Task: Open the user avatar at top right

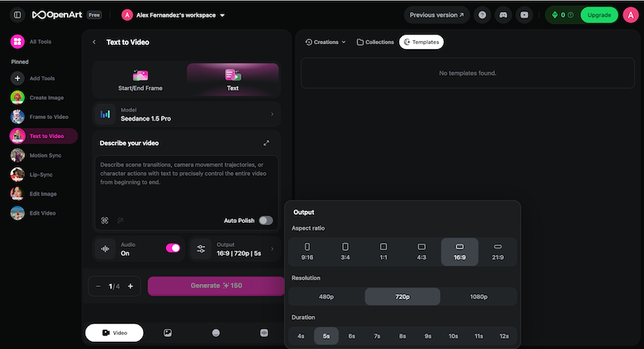Action: [630, 14]
